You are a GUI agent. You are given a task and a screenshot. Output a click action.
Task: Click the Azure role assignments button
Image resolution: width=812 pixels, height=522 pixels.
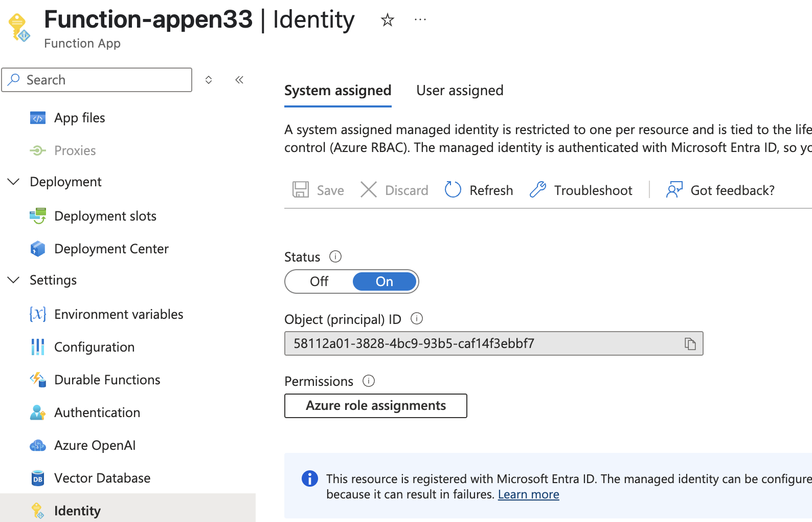click(x=376, y=406)
